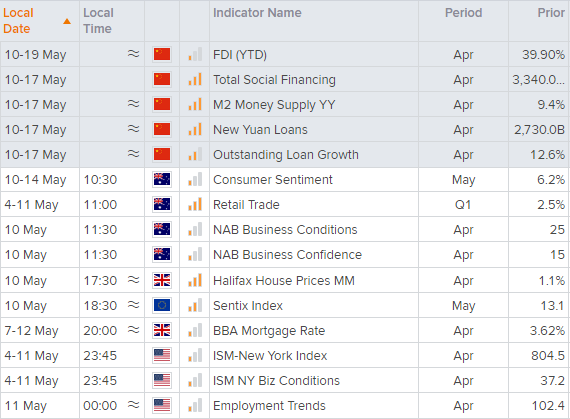Screen dimensions: 570x419
Task: Click truncated prior value 3,340.0...
Action: (538, 80)
